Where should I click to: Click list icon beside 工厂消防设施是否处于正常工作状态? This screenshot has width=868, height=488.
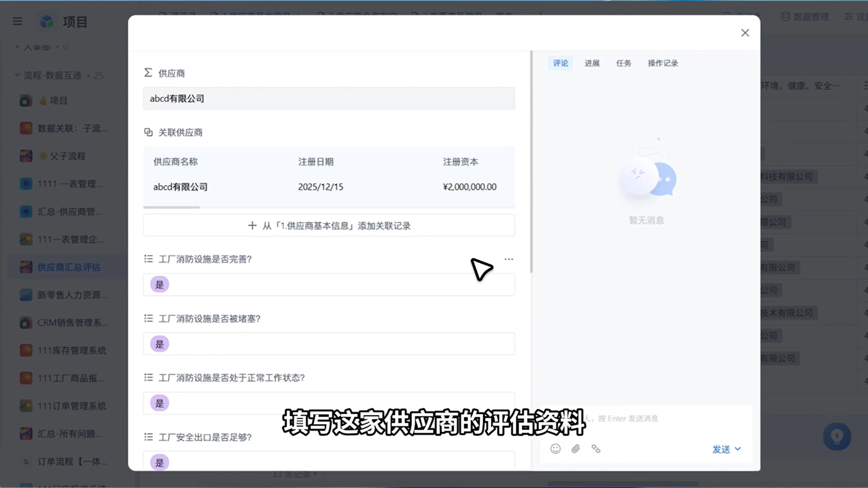[x=148, y=378]
